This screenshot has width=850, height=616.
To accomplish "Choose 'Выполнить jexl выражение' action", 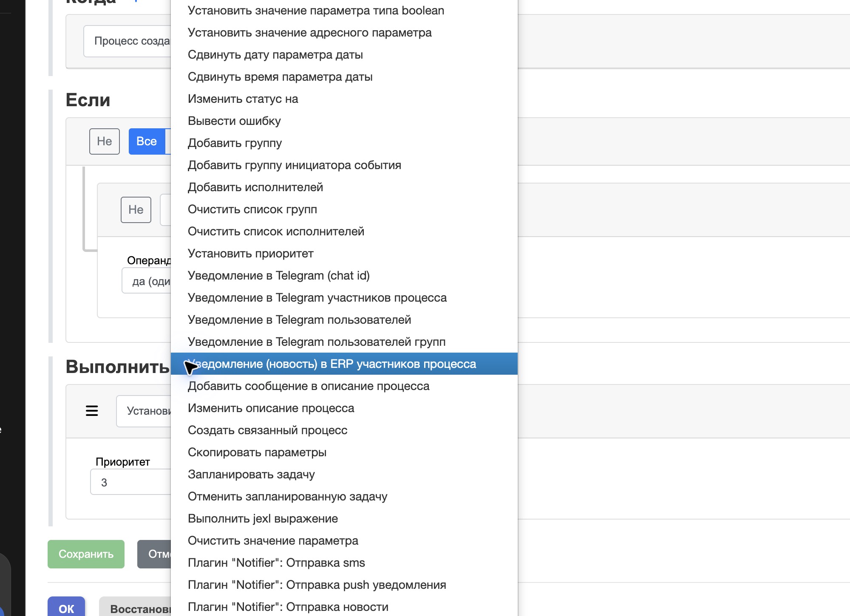I will point(344,519).
